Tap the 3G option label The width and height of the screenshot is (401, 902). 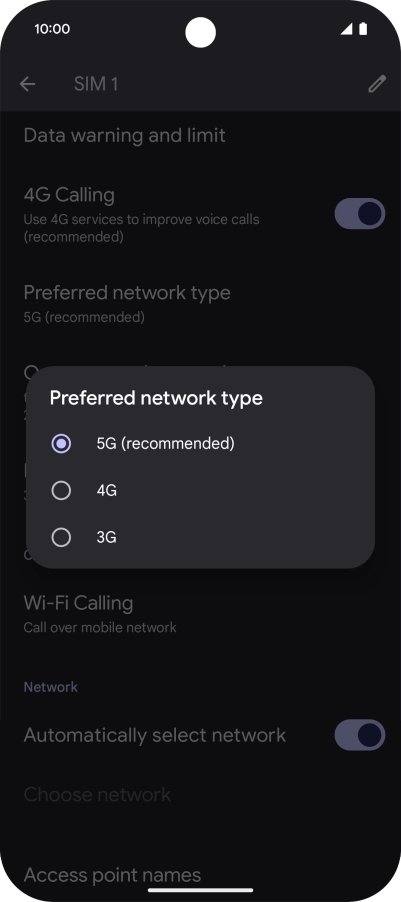106,537
